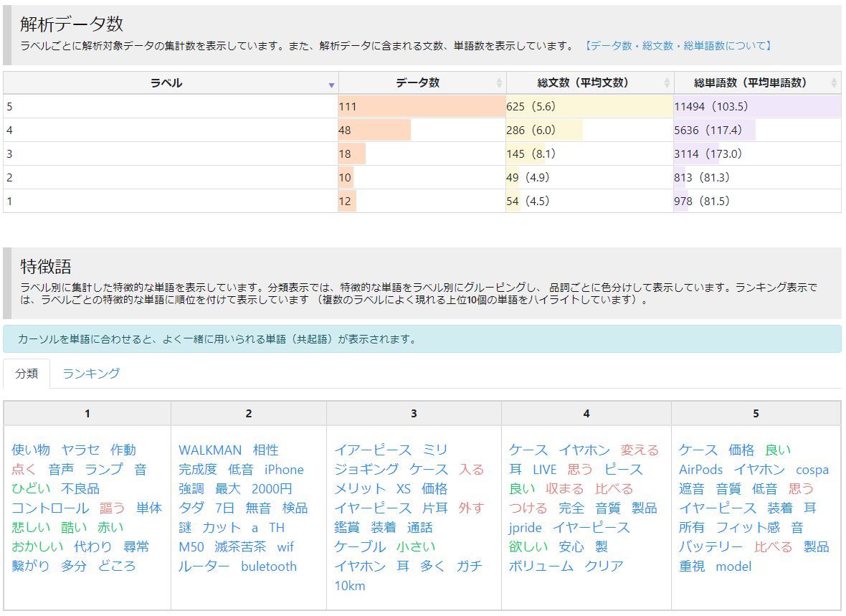
Task: Click the word AirPods in column 5
Action: point(700,470)
